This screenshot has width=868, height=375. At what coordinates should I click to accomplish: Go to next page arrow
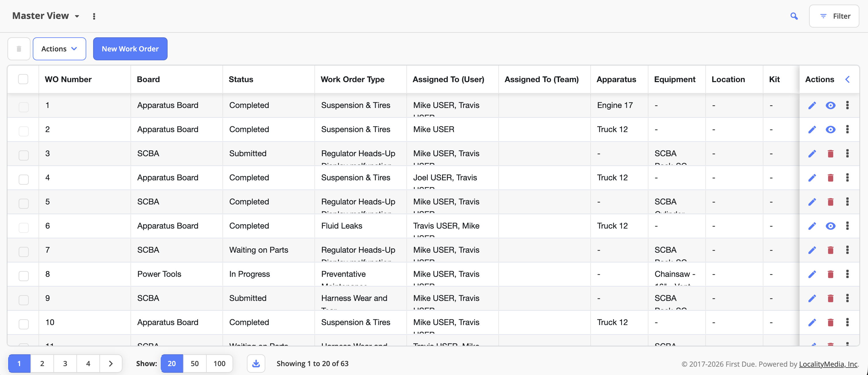[x=111, y=363]
